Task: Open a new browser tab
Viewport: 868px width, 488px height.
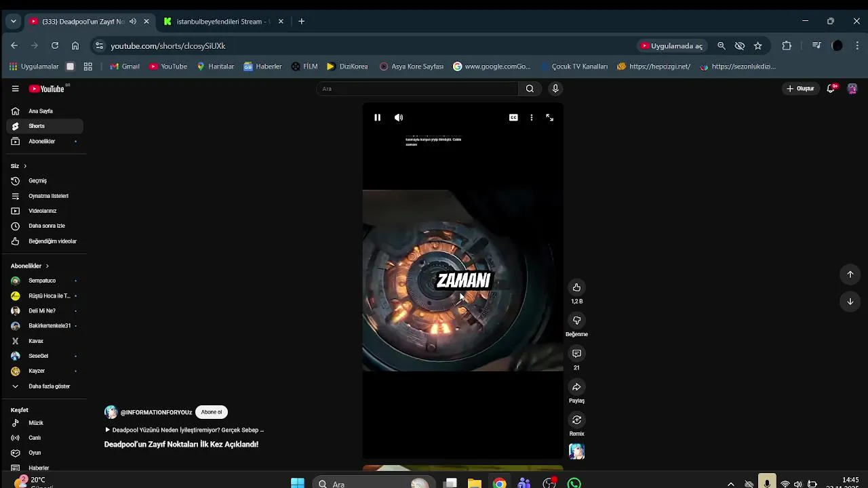Action: coord(302,22)
